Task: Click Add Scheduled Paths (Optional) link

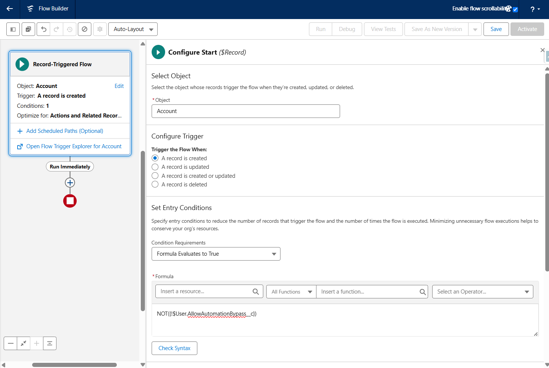Action: coord(64,131)
